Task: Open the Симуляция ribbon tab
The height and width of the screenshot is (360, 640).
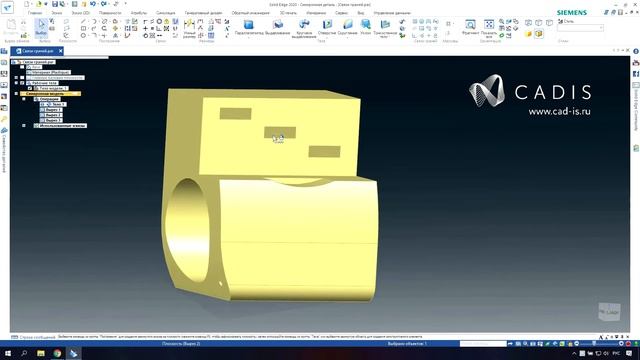Action: pos(165,13)
